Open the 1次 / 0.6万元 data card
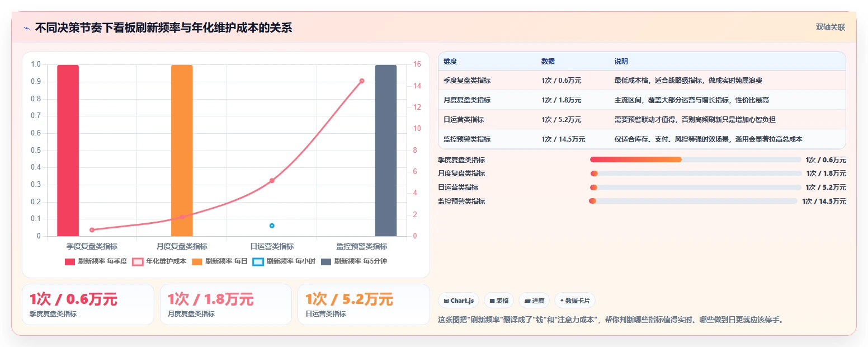Screen dimensions: 868x347 click(x=88, y=304)
